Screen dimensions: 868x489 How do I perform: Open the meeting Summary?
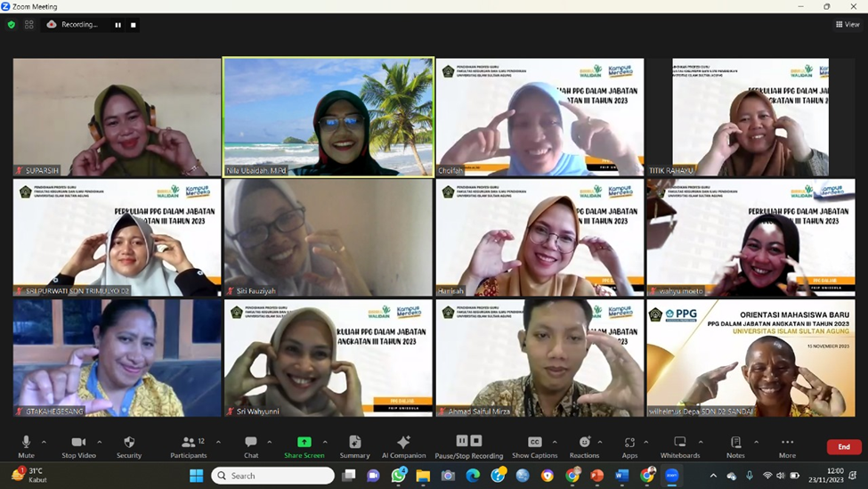point(354,445)
